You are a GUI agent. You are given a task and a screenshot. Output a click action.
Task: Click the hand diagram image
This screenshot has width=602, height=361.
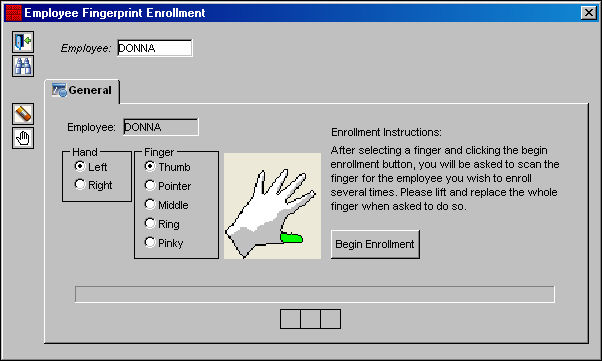pos(272,206)
